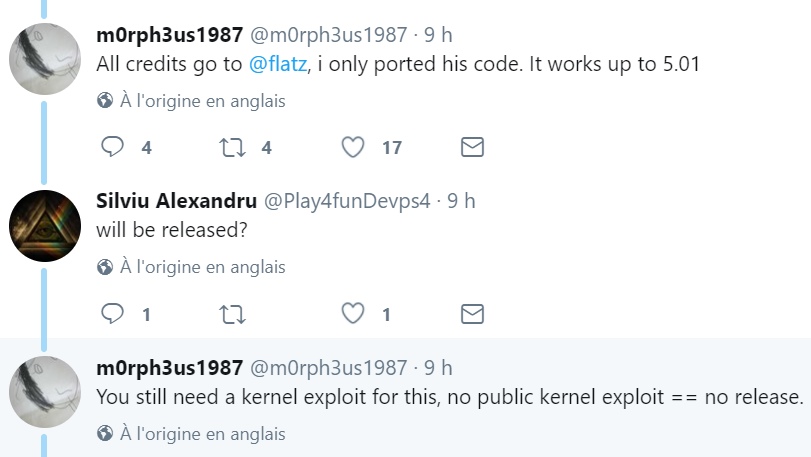Click 'À l'origine en anglais' under Silviu's tweet
The image size is (811, 457).
coord(203,267)
